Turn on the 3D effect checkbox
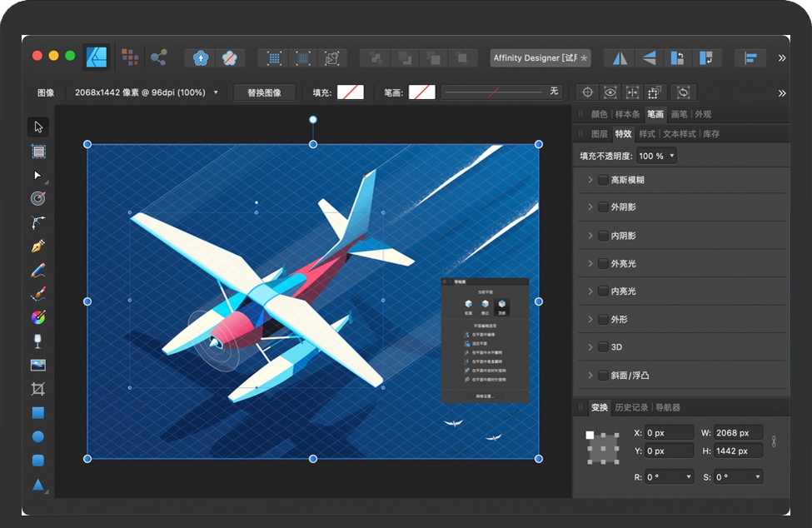Image resolution: width=812 pixels, height=528 pixels. 603,347
